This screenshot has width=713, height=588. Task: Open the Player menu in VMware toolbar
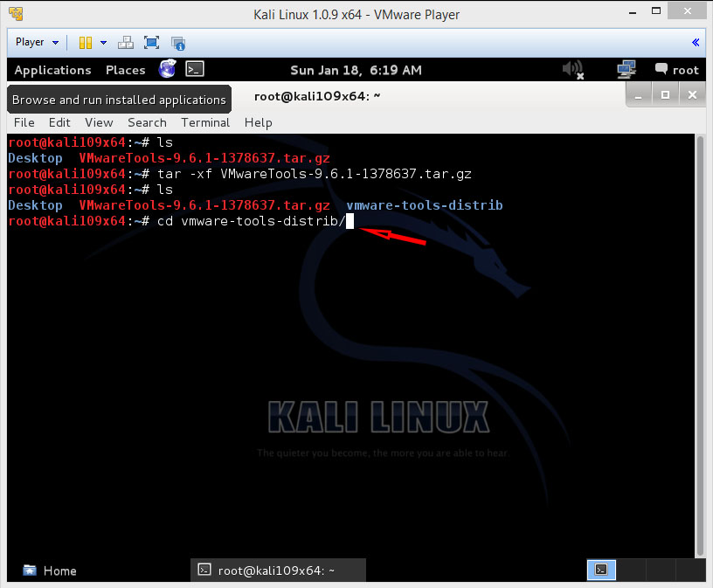point(37,42)
